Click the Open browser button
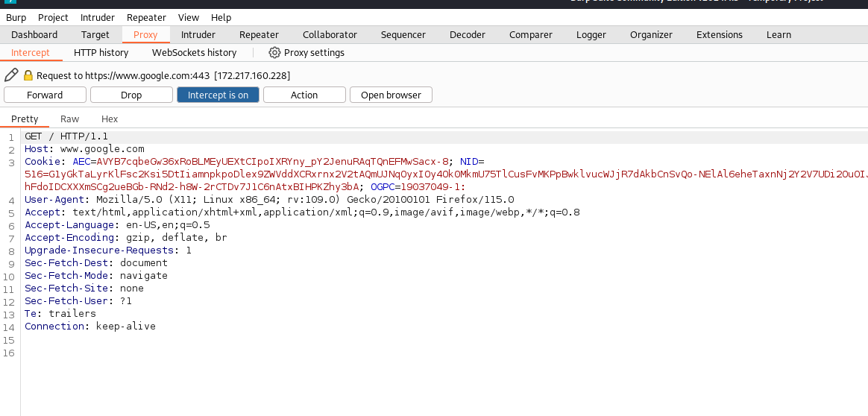This screenshot has width=868, height=416. [x=391, y=95]
